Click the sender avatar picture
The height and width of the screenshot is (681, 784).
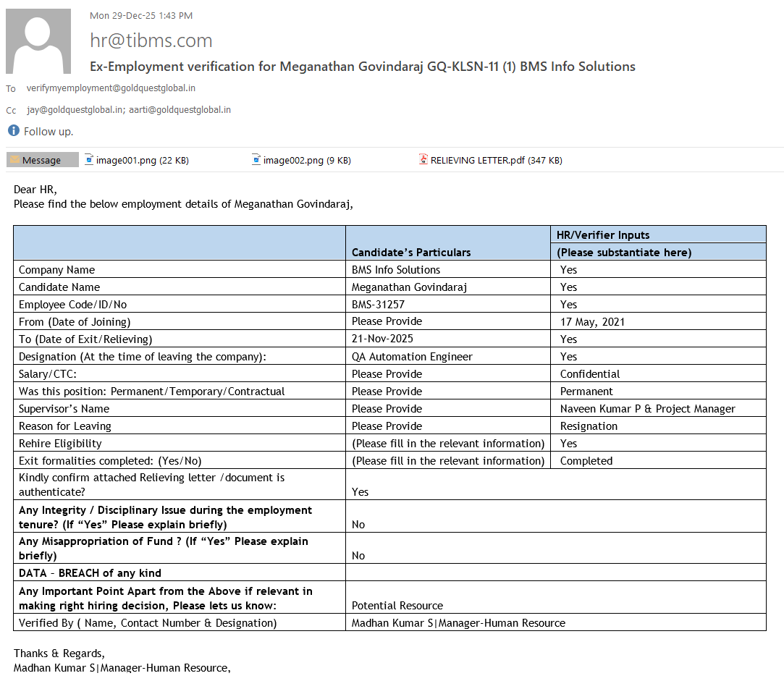point(38,41)
